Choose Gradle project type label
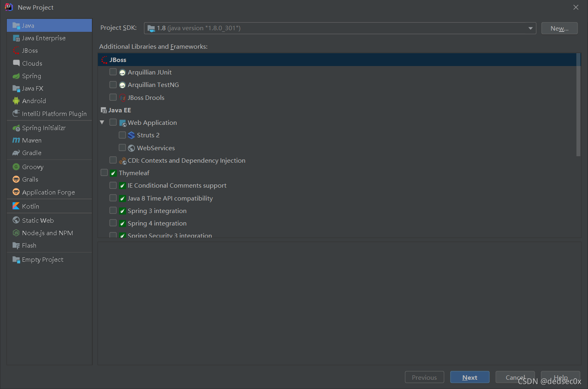 tap(32, 153)
